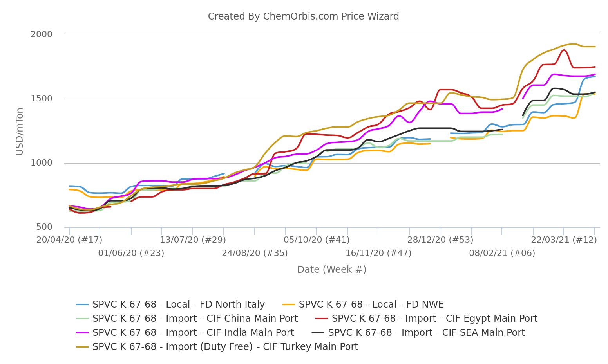Viewport: 608px width, 364px height.
Task: Click the red Egypt legend line marker
Action: [x=322, y=319]
